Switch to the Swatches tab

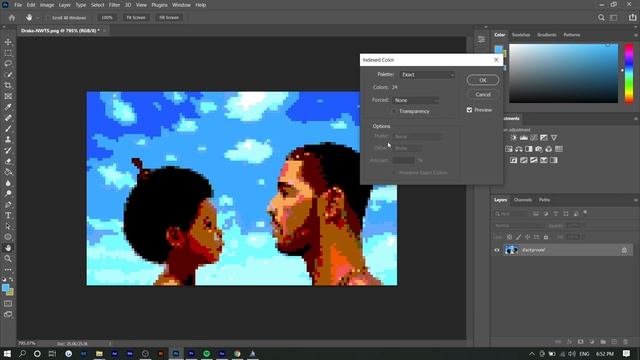521,35
